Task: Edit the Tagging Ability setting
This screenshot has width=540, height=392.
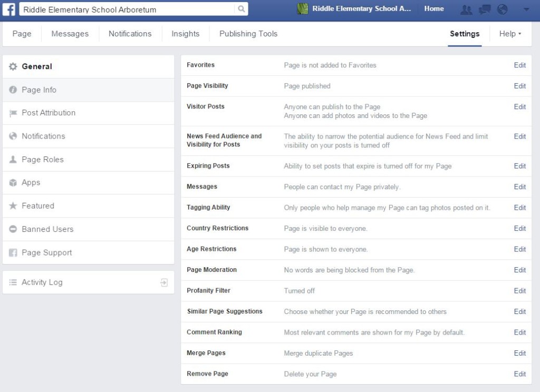Action: click(519, 208)
